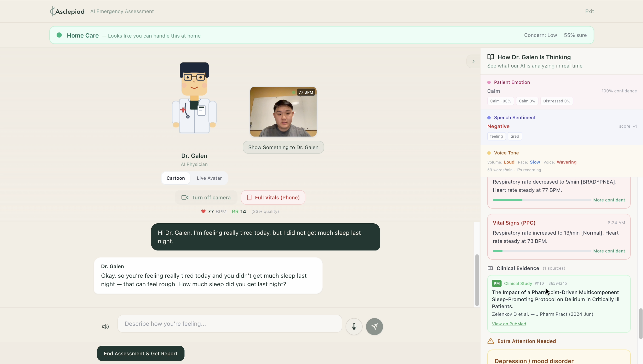This screenshot has height=364, width=643.
Task: Toggle the speaker audio icon
Action: [105, 326]
